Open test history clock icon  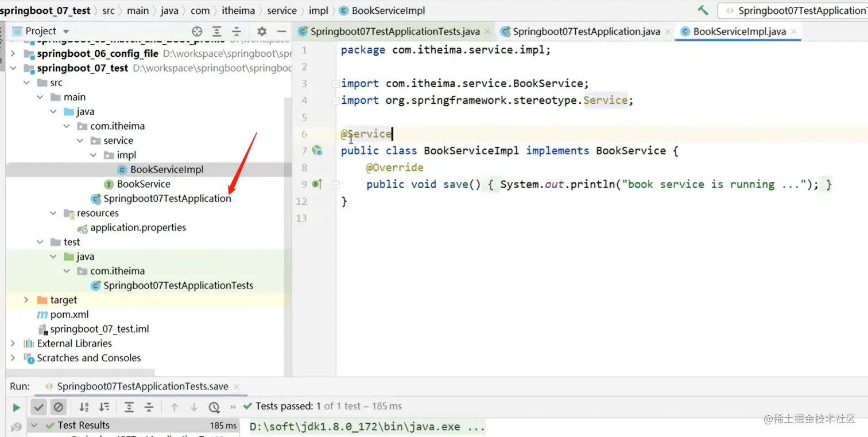click(214, 407)
